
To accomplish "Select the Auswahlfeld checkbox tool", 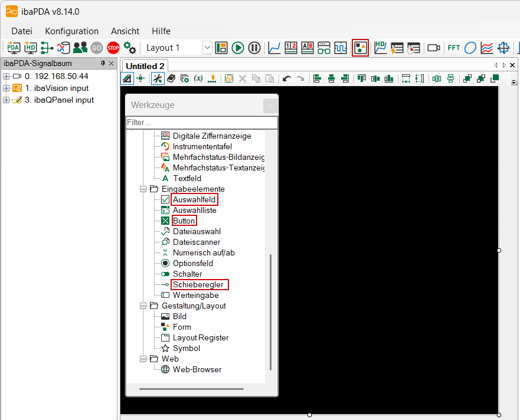I will click(194, 199).
